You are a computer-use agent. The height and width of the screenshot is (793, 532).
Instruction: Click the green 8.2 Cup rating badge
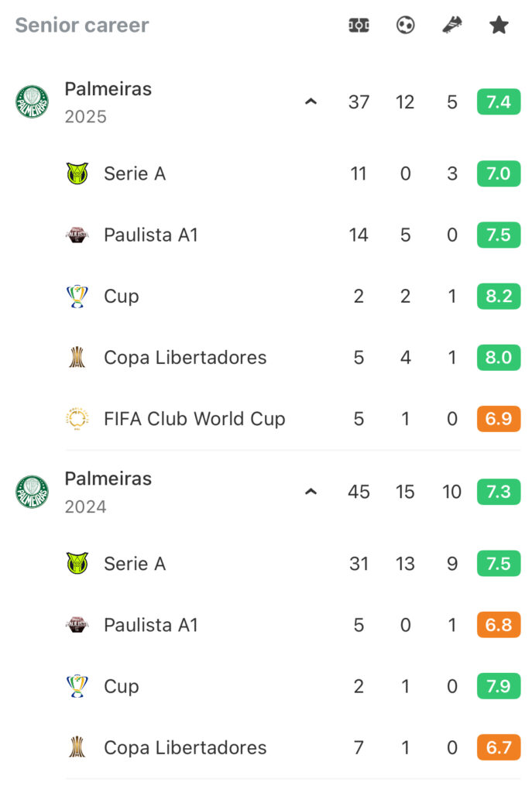tap(499, 296)
